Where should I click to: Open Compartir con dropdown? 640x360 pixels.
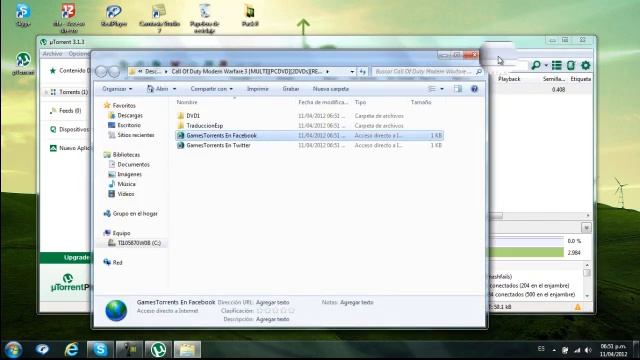(x=211, y=89)
